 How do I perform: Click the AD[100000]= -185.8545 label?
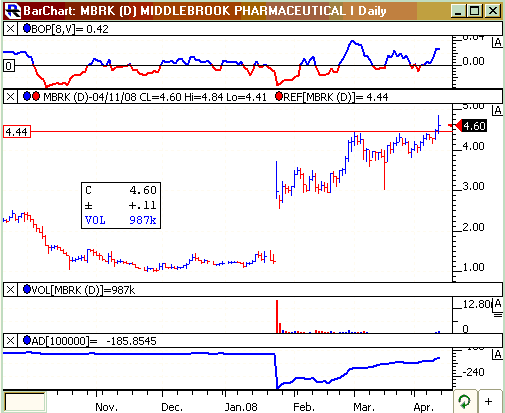pyautogui.click(x=94, y=341)
